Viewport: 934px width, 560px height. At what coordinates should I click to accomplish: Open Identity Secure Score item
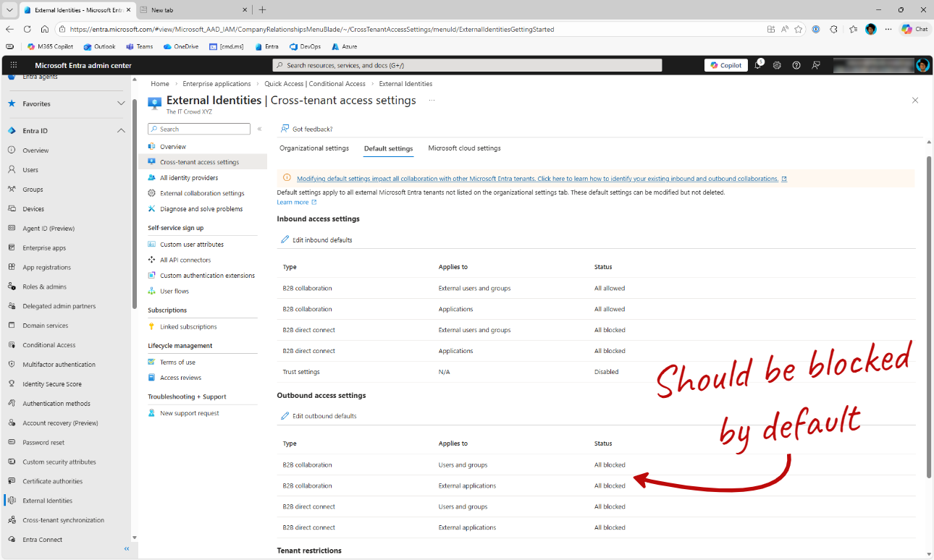tap(52, 384)
